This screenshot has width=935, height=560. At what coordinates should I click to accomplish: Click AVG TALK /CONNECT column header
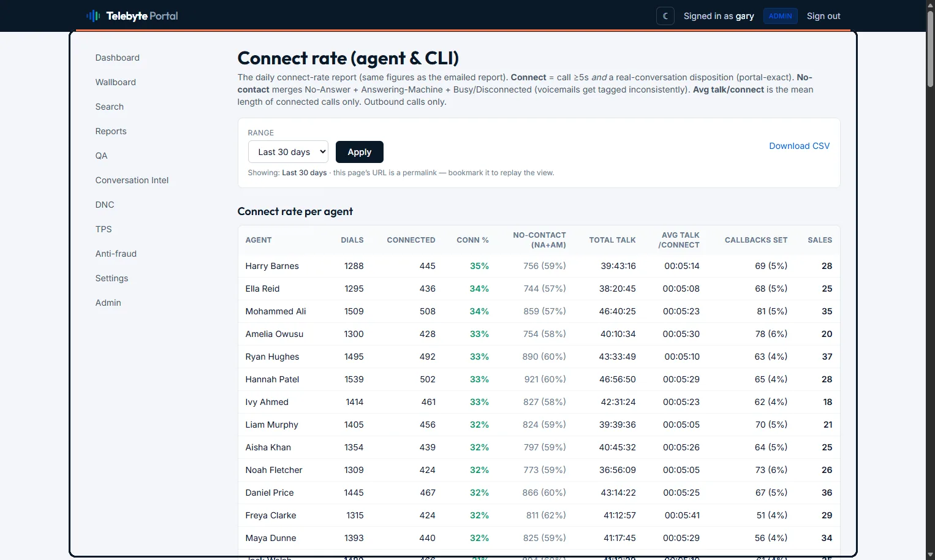point(679,240)
